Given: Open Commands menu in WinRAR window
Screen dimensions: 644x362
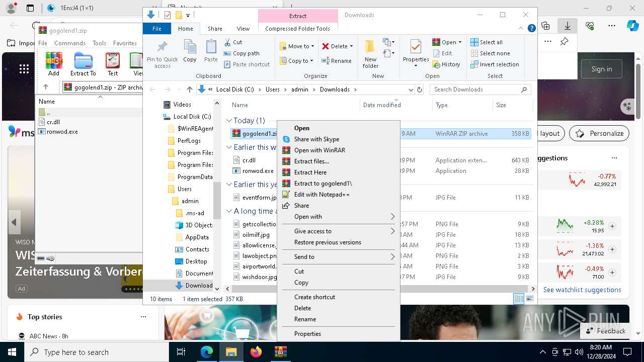Looking at the screenshot, I should [70, 43].
